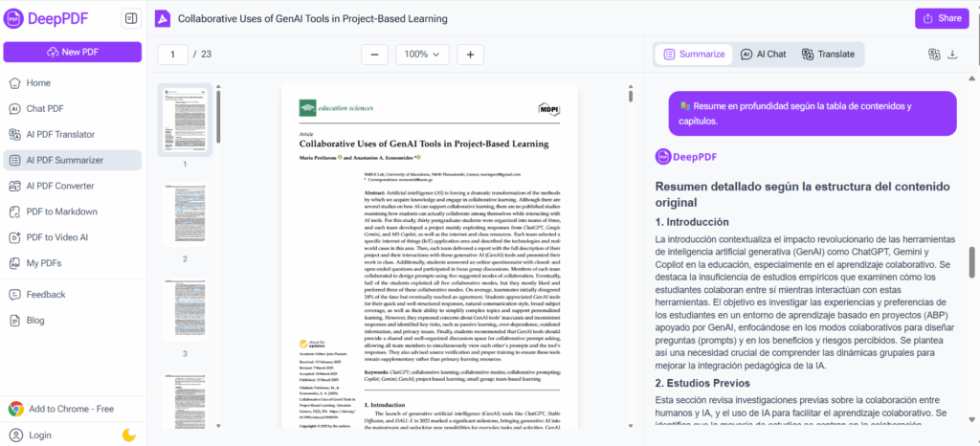The width and height of the screenshot is (980, 446).
Task: Click the page number input field
Action: pyautogui.click(x=172, y=55)
